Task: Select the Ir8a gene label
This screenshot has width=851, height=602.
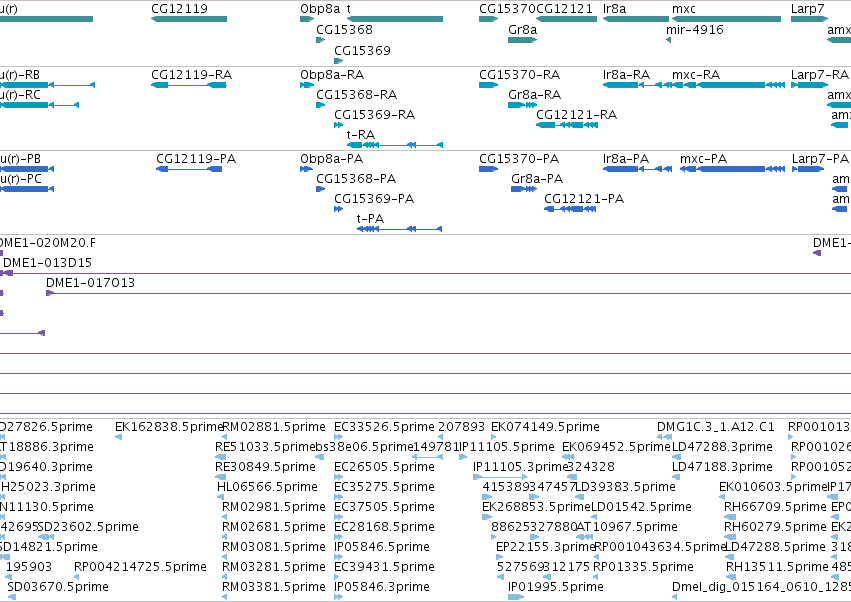Action: tap(614, 9)
